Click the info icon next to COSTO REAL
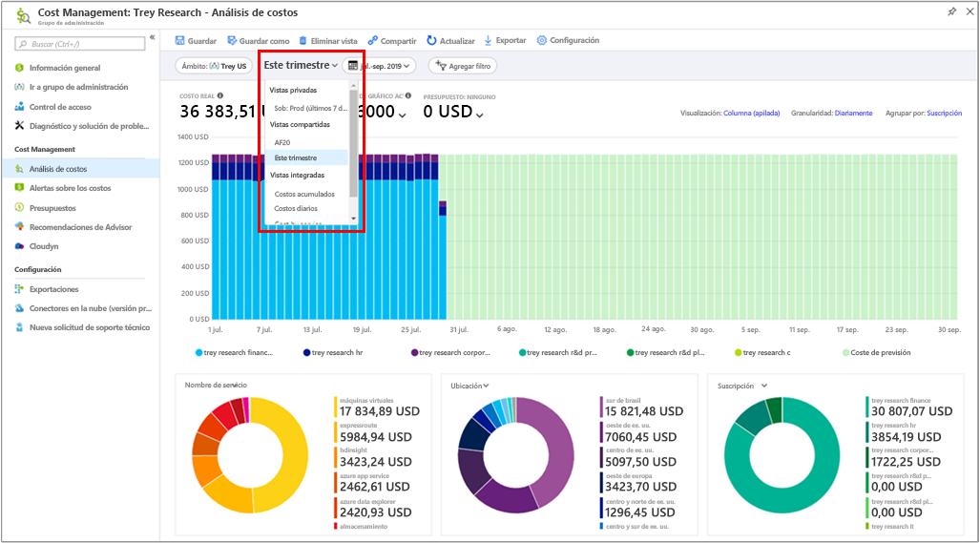 220,95
